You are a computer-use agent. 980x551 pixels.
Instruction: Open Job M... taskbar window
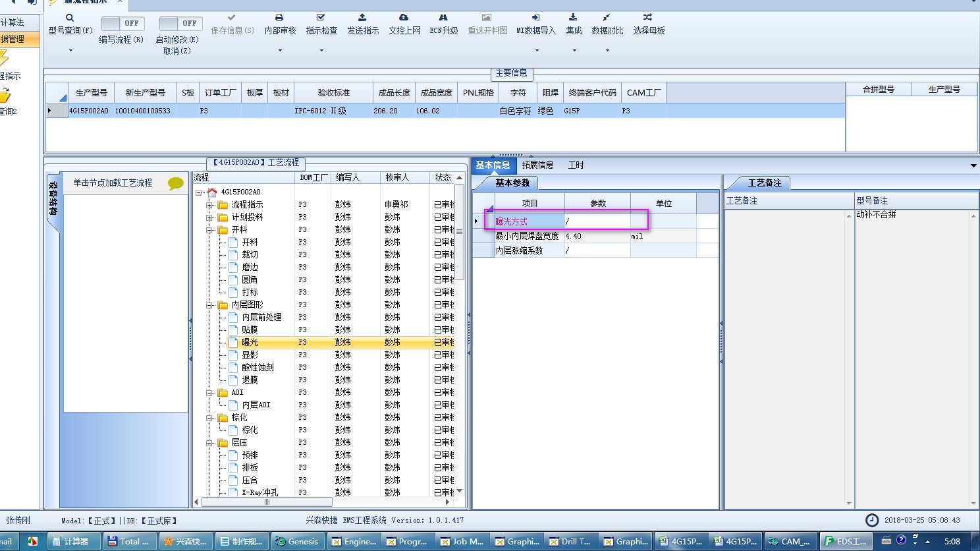[462, 542]
